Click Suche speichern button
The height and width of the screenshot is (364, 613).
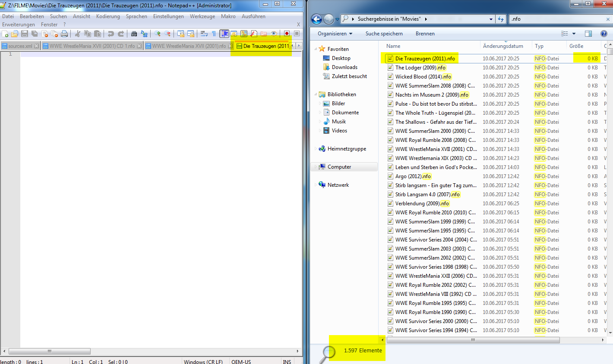tap(384, 34)
